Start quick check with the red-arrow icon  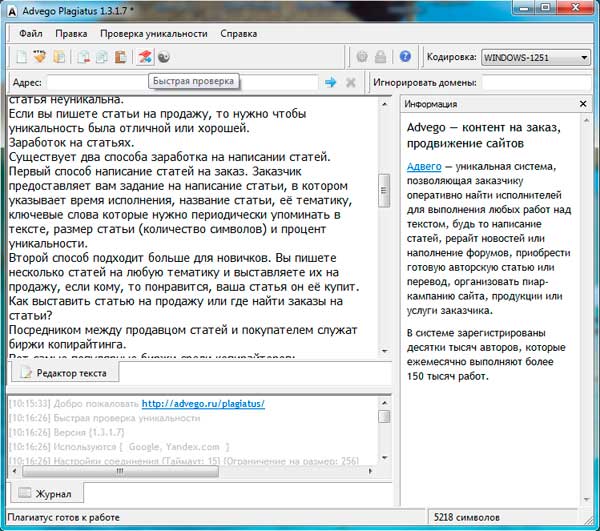[x=145, y=57]
